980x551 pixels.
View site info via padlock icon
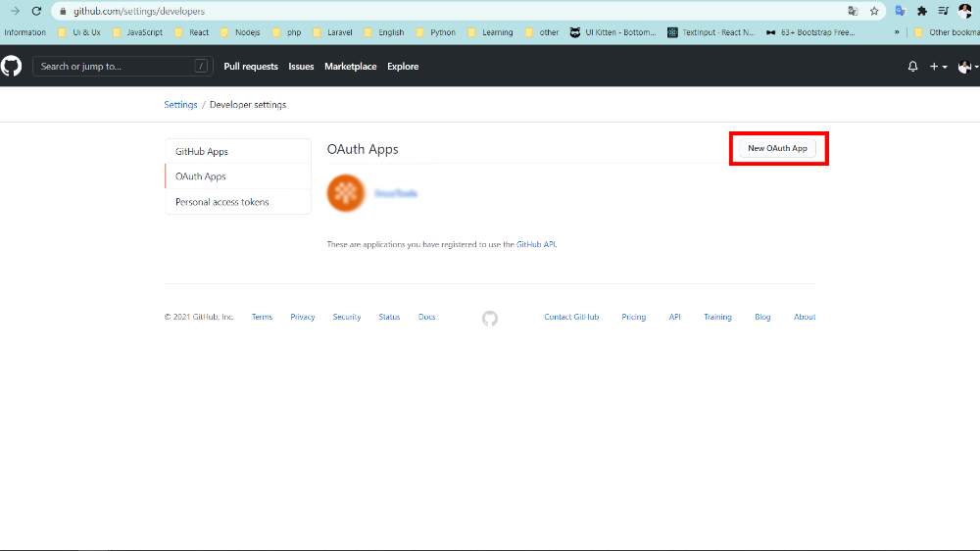click(63, 11)
